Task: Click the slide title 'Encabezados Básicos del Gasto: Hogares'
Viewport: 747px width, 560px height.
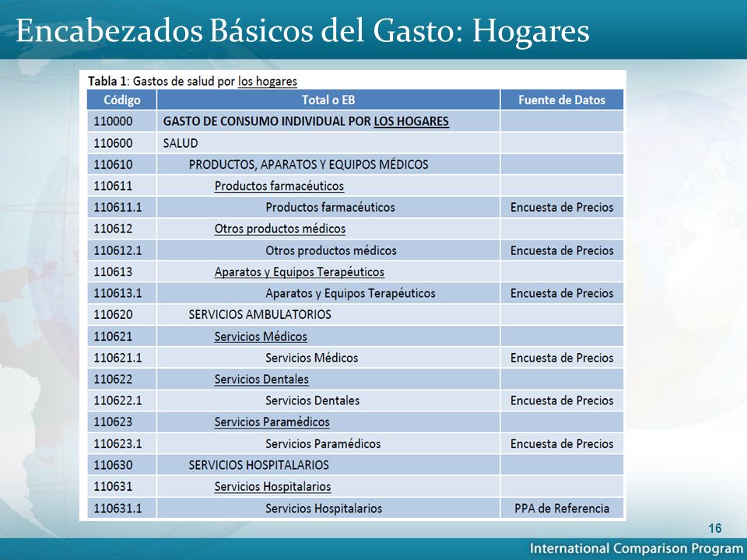Action: 303,31
